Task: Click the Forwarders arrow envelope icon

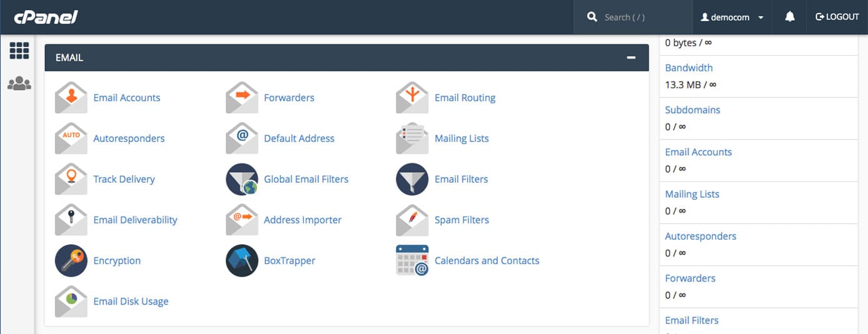Action: pyautogui.click(x=241, y=98)
